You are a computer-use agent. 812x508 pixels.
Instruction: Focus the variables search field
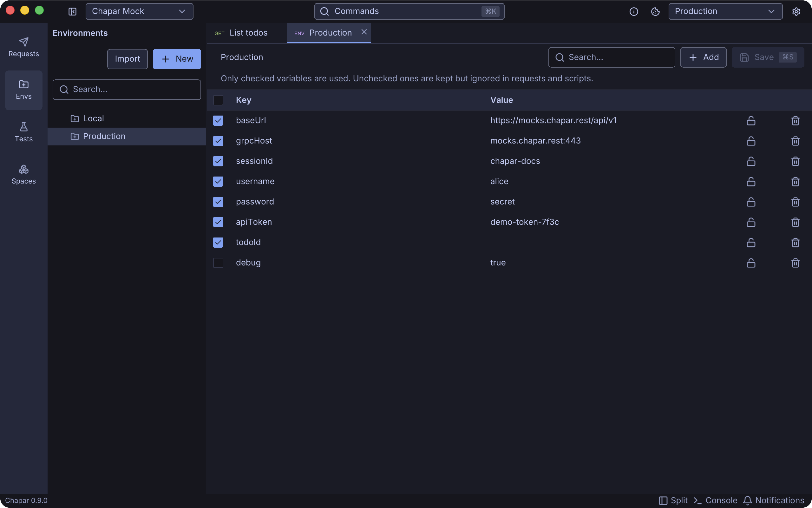611,57
